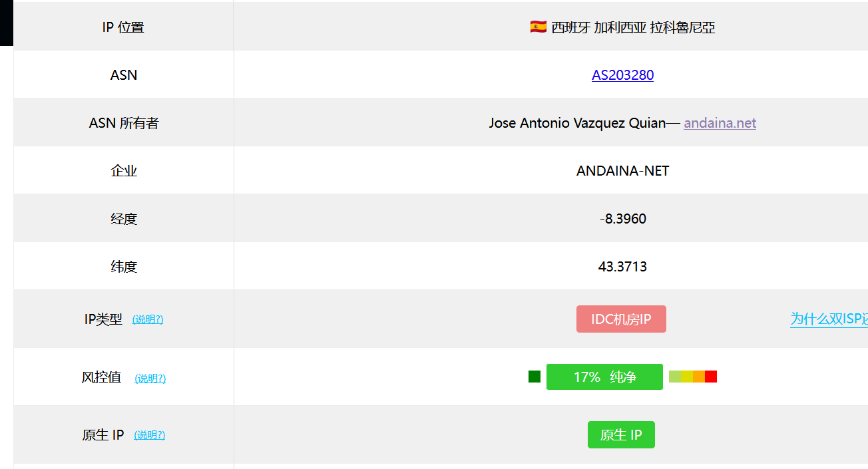This screenshot has width=868, height=469.
Task: Click the yellow risk scale swatch
Action: pyautogui.click(x=687, y=377)
